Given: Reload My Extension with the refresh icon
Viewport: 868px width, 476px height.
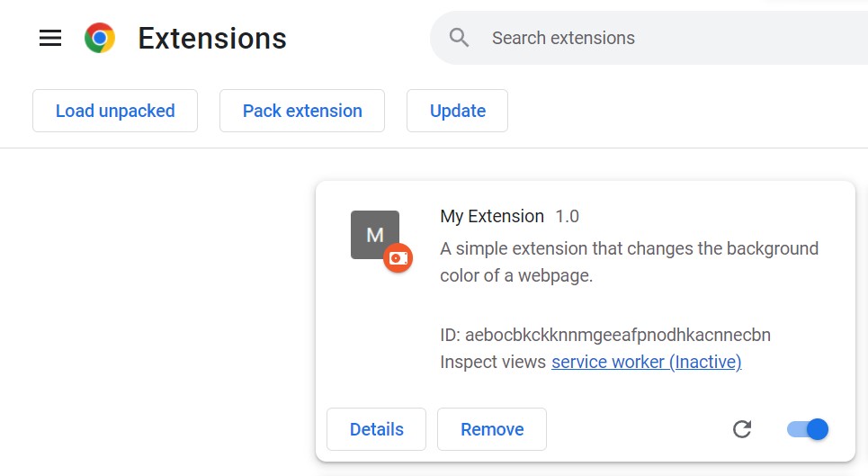Looking at the screenshot, I should pos(742,429).
